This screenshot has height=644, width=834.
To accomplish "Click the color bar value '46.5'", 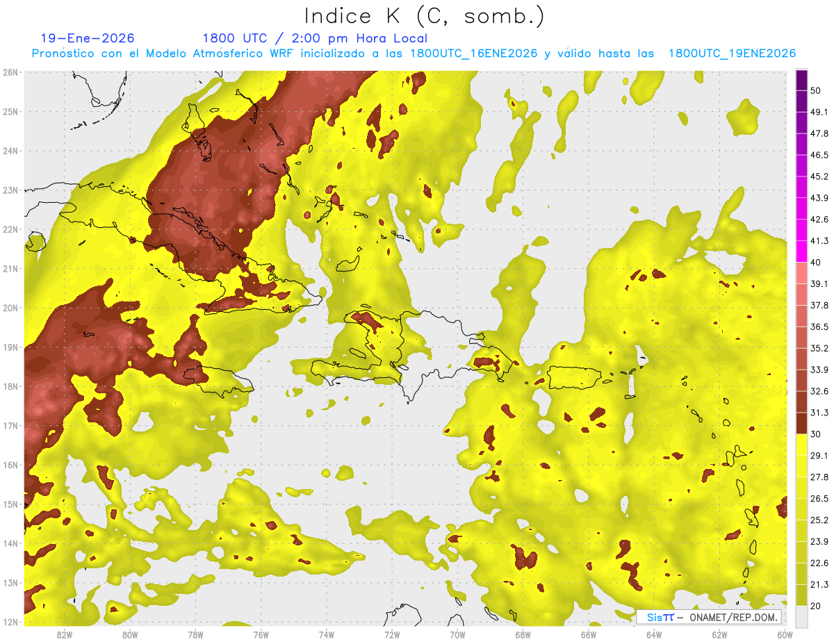I will (x=819, y=155).
